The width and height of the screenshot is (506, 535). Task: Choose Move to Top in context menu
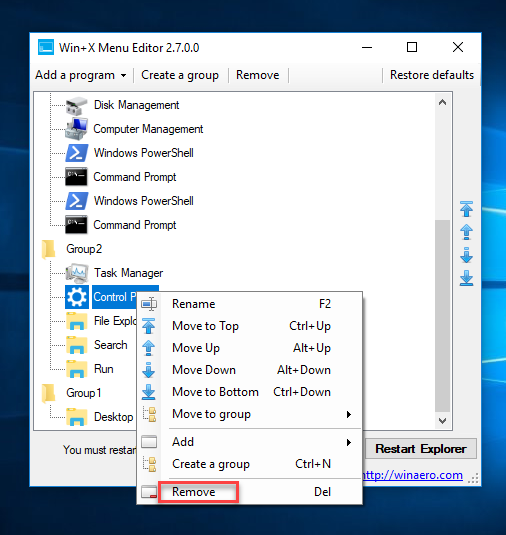tap(249, 326)
